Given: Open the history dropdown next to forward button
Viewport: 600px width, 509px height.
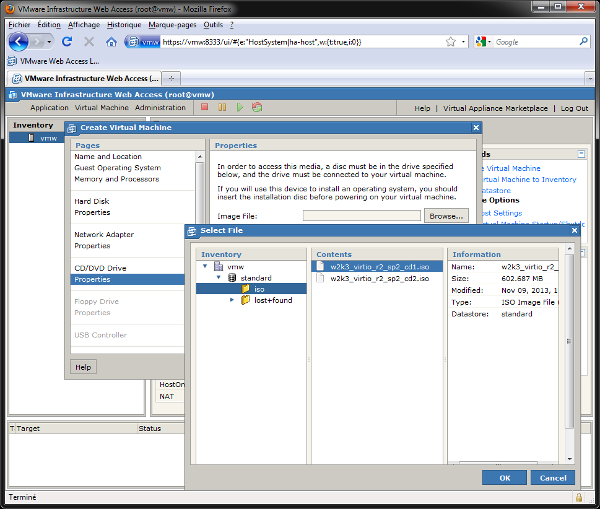Looking at the screenshot, I should [49, 42].
